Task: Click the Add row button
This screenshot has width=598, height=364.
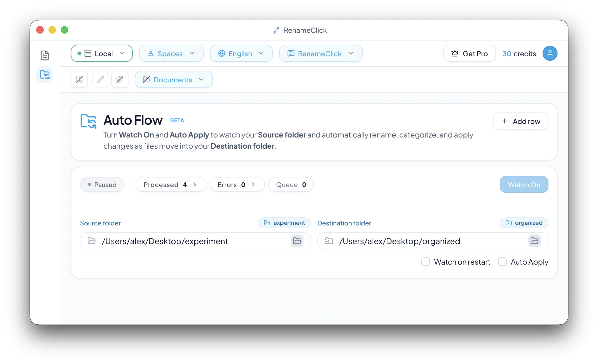Action: pyautogui.click(x=520, y=121)
